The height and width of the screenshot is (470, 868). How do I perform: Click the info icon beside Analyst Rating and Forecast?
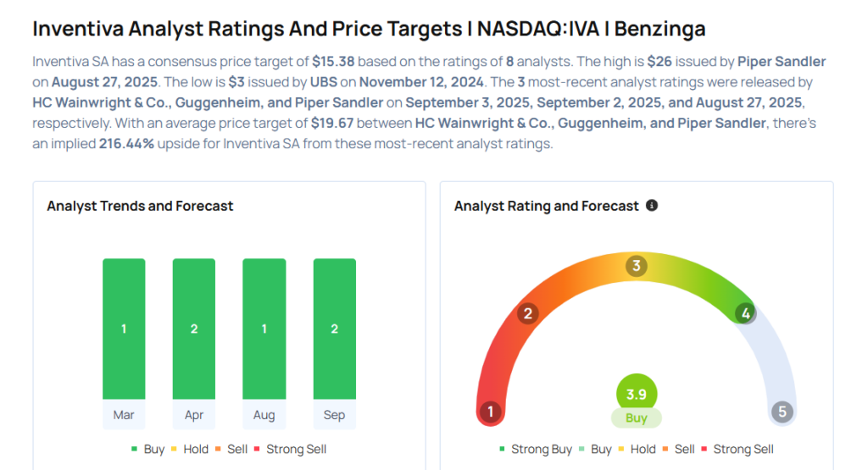point(652,206)
